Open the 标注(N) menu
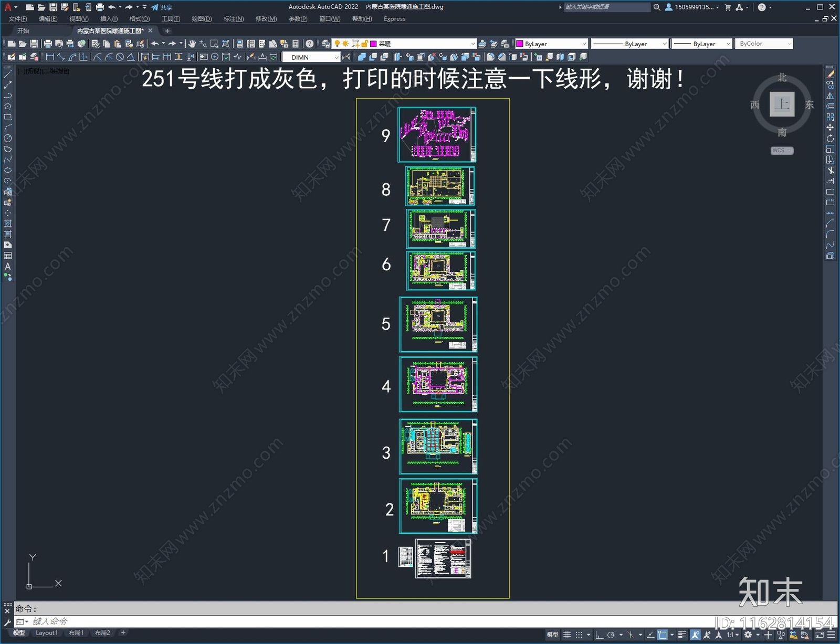Image resolution: width=840 pixels, height=644 pixels. coord(234,19)
